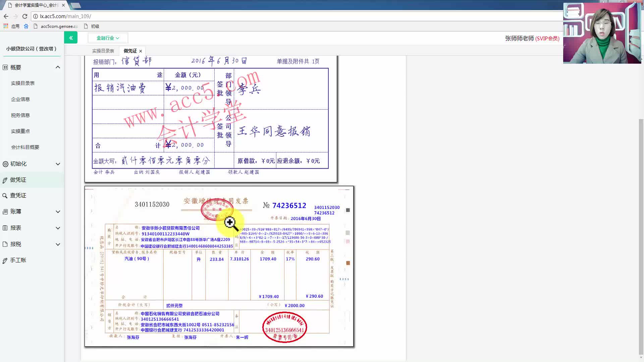Reload the page with the refresh icon
The height and width of the screenshot is (362, 644).
(x=24, y=16)
